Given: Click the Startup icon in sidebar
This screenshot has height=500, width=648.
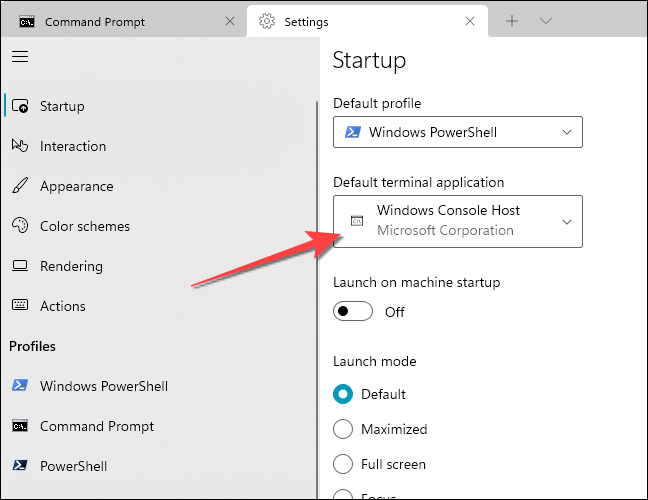Looking at the screenshot, I should coord(20,106).
